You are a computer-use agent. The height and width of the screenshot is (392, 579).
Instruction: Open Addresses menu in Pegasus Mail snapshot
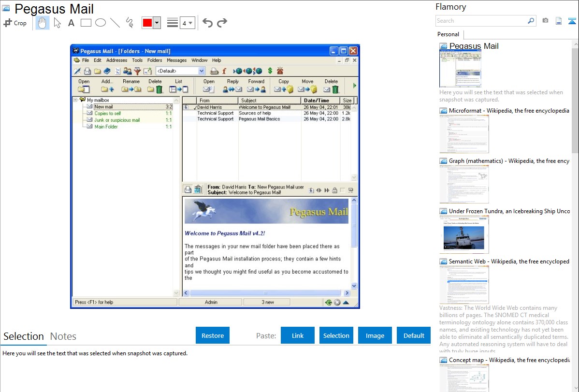pos(116,60)
